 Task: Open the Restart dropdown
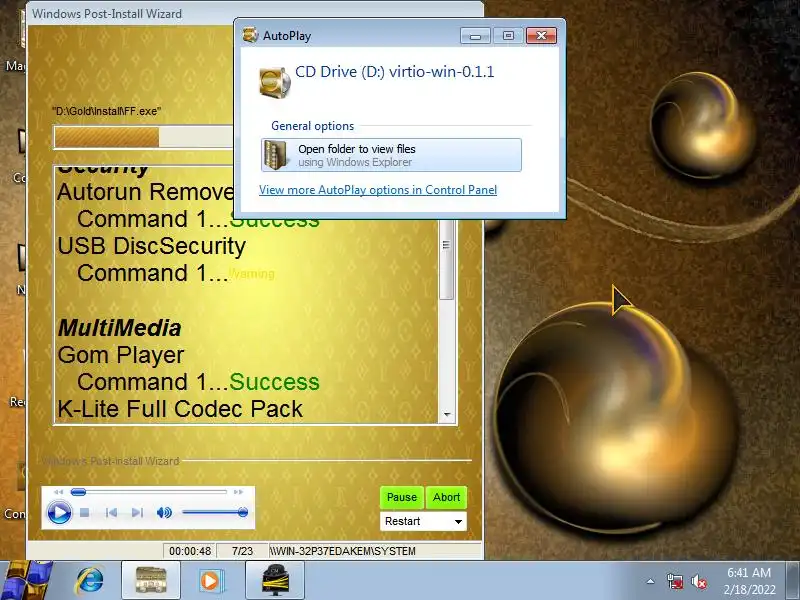[423, 521]
